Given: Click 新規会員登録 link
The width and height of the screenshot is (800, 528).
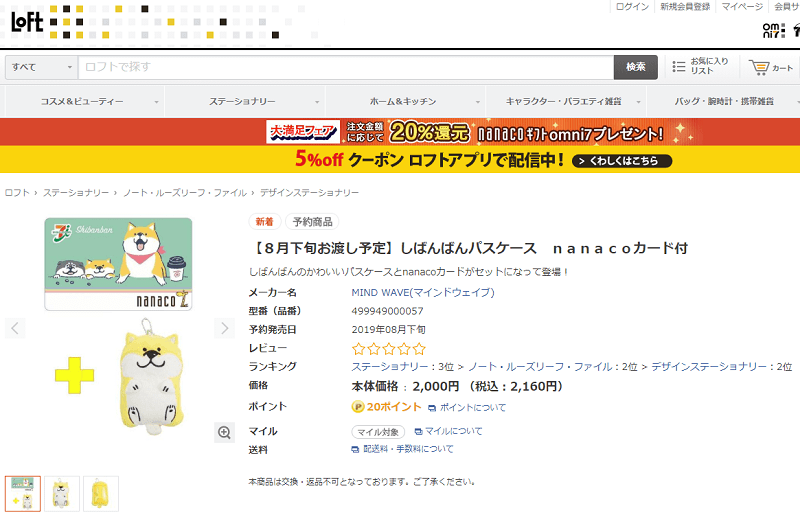Looking at the screenshot, I should point(685,7).
